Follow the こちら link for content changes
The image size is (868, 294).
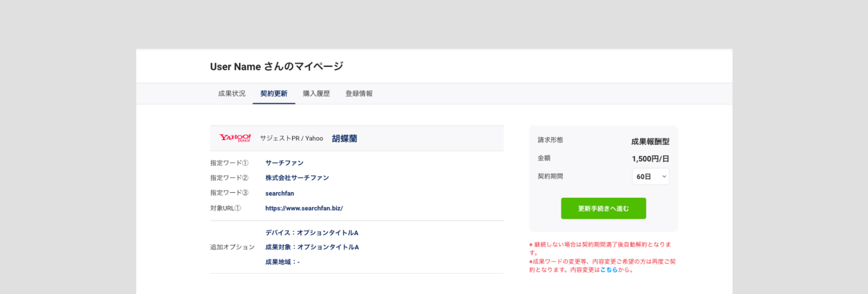tap(609, 270)
